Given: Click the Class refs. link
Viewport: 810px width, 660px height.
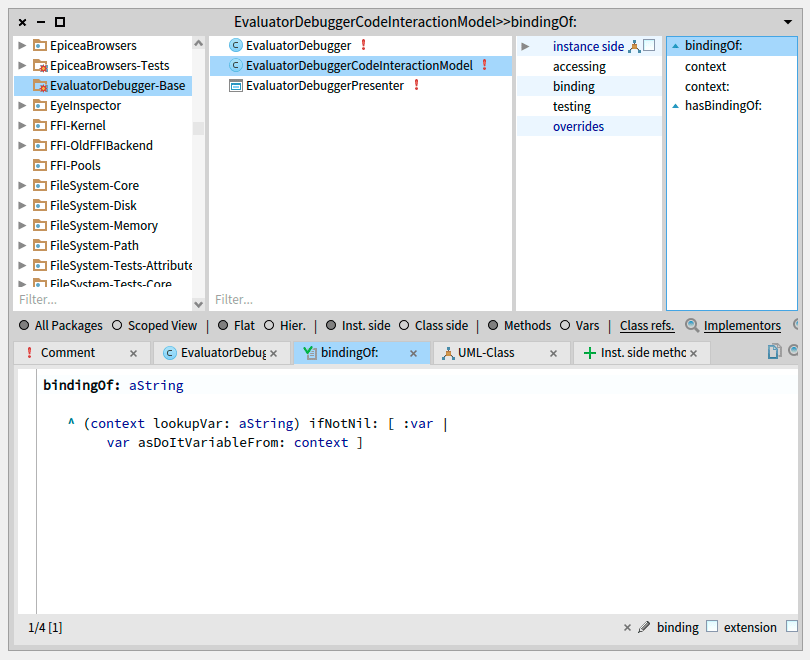Looking at the screenshot, I should click(647, 325).
